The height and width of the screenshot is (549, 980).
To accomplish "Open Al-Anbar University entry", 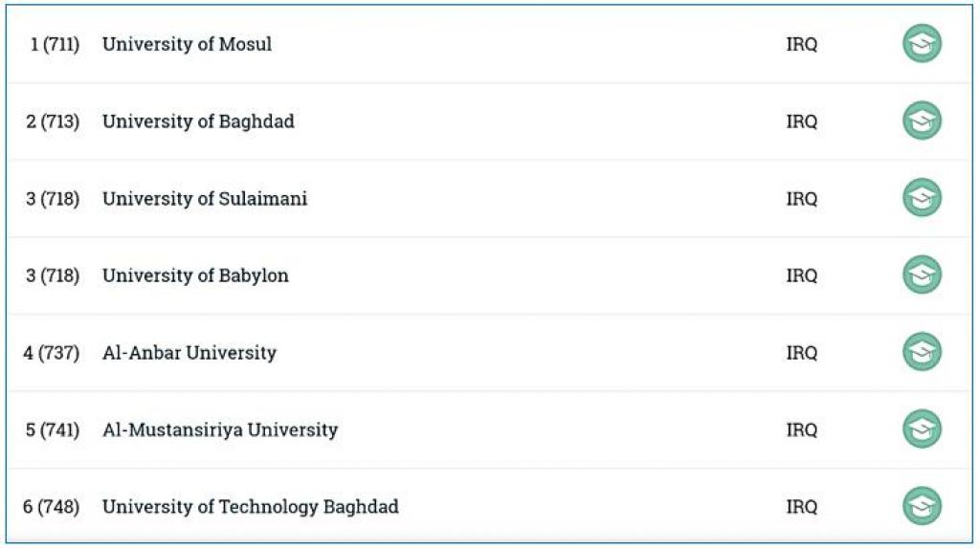I will point(189,353).
